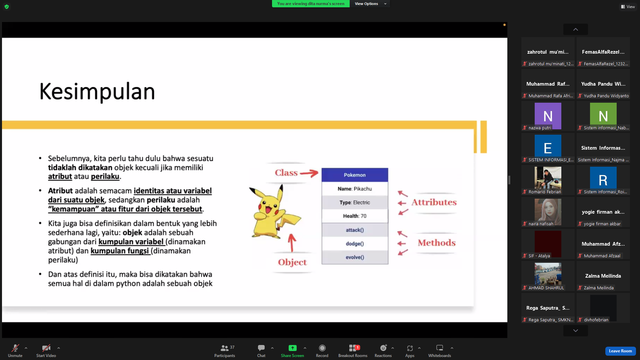
Task: Select SIF - Atalya participant tile
Action: click(548, 244)
